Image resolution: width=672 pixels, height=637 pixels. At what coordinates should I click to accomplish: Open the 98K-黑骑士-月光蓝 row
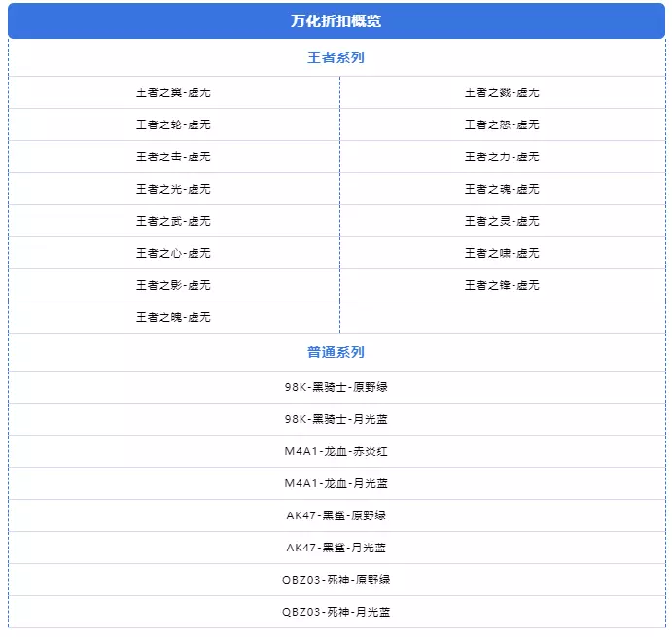(x=336, y=419)
